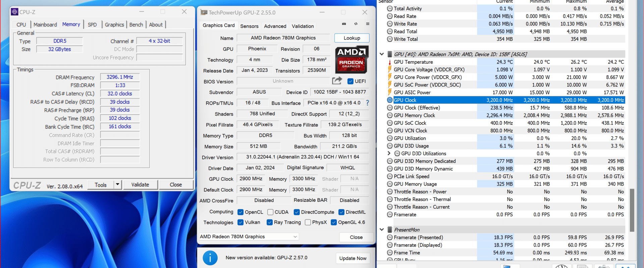Click the Update Now button
This screenshot has width=644, height=268.
point(353,258)
